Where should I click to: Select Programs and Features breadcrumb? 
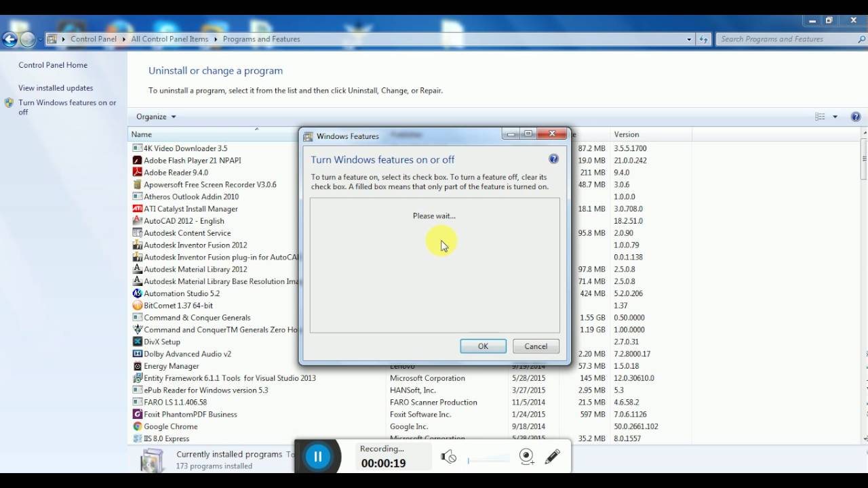(x=261, y=39)
